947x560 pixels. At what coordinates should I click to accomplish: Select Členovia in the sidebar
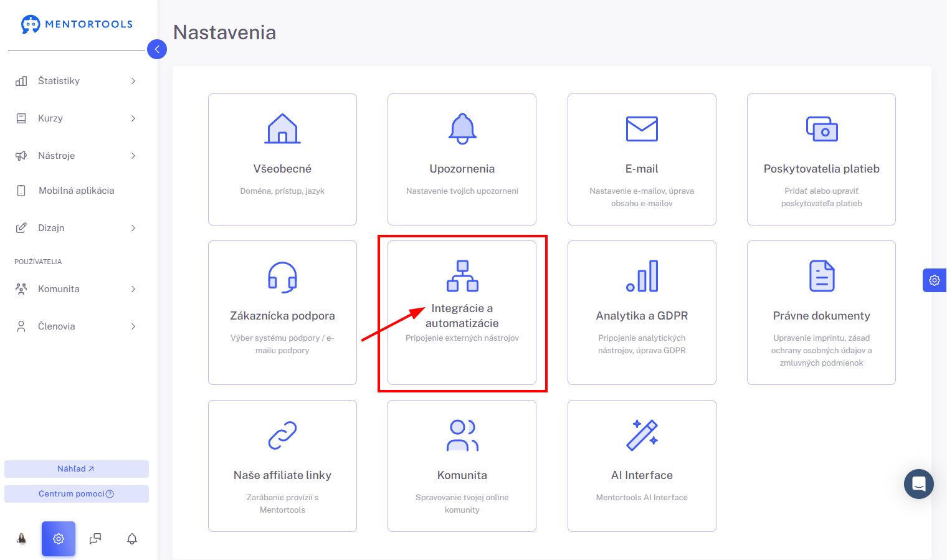click(76, 326)
